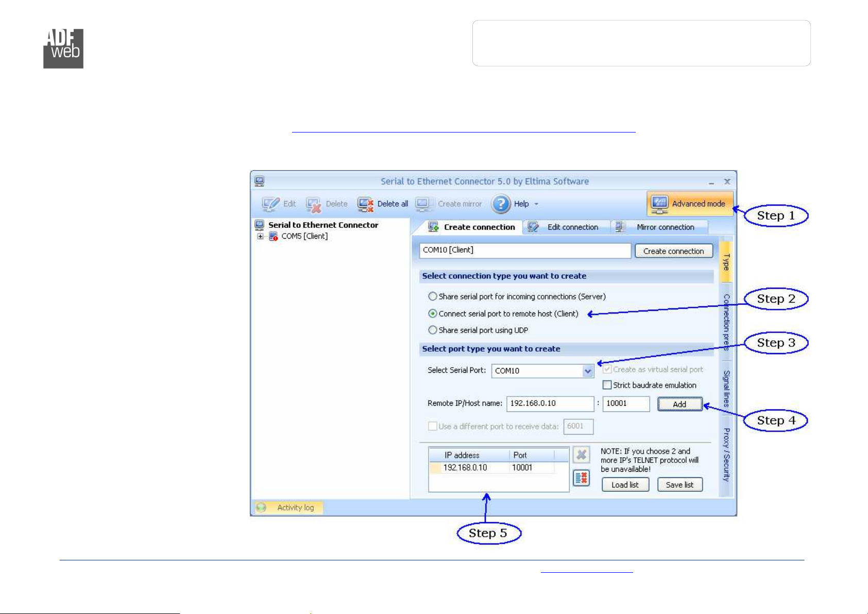The width and height of the screenshot is (868, 614).
Task: Click the Load list button
Action: click(x=625, y=485)
